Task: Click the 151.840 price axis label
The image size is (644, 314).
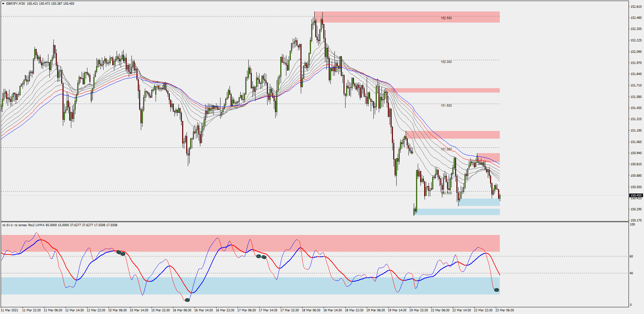Action: pyautogui.click(x=636, y=74)
